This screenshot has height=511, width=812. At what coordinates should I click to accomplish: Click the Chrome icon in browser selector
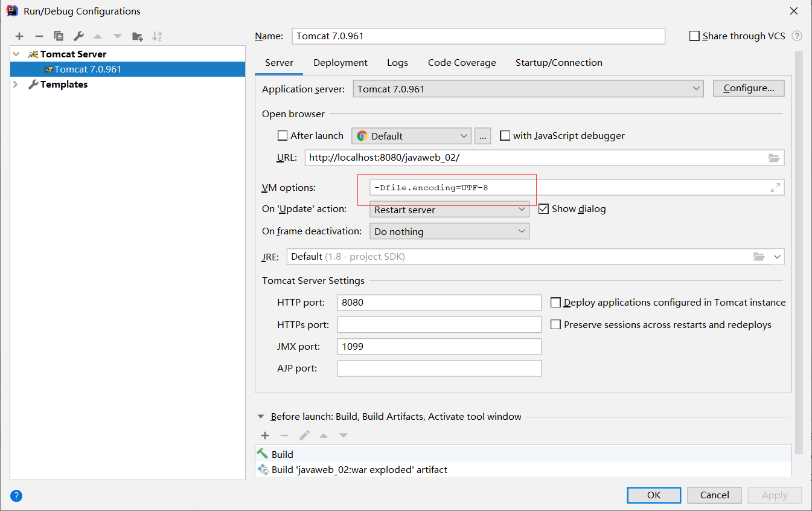click(362, 136)
